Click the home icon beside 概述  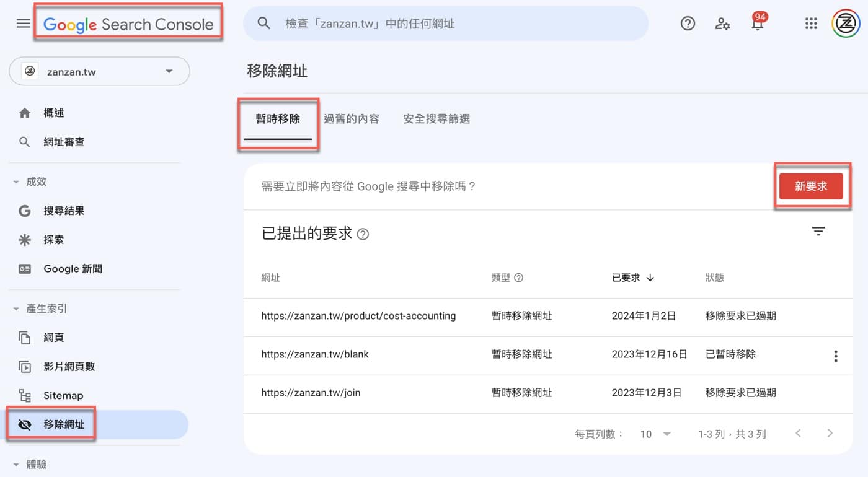pyautogui.click(x=25, y=113)
